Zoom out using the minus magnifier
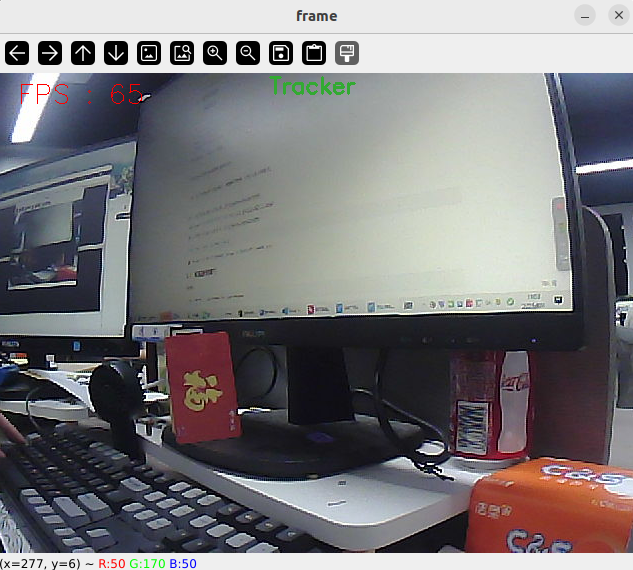 tap(248, 53)
